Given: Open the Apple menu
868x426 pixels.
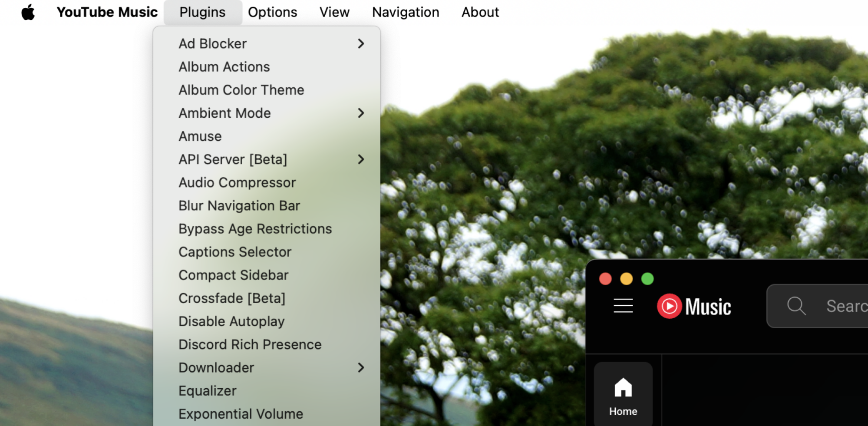Looking at the screenshot, I should [28, 12].
